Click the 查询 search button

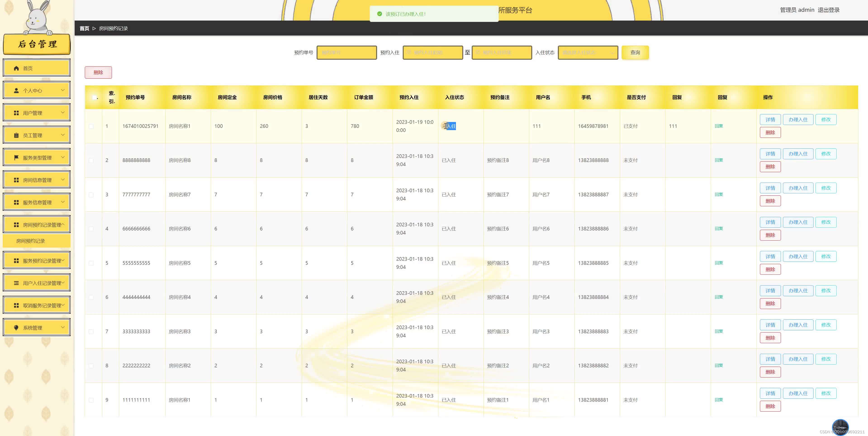coord(635,52)
